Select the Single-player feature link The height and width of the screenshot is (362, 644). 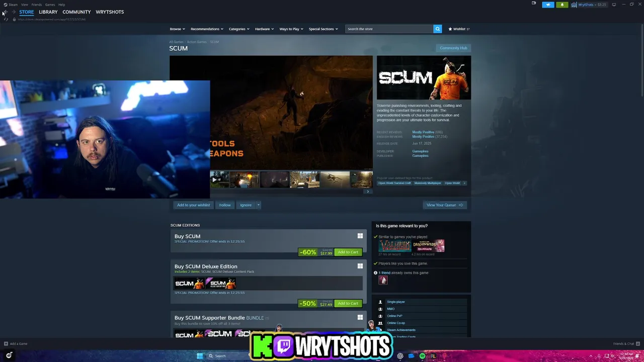[395, 302]
